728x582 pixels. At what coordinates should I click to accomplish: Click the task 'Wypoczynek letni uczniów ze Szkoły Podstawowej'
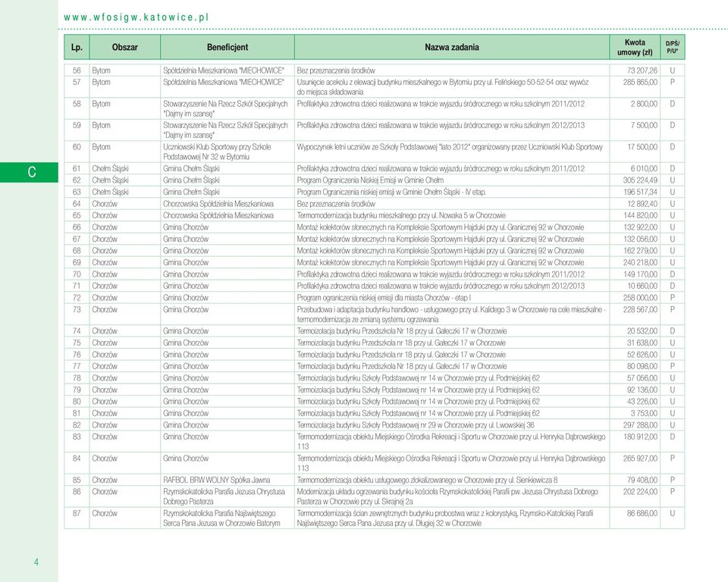(450, 147)
